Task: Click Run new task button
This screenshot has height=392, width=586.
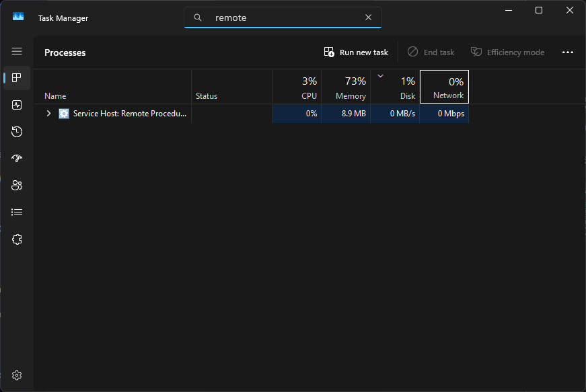Action: click(x=356, y=52)
